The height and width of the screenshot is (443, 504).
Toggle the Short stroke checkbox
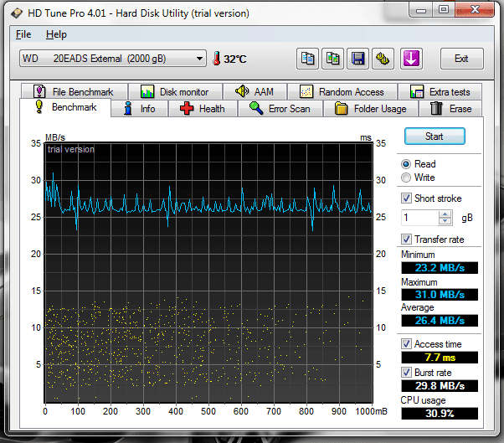tap(407, 198)
